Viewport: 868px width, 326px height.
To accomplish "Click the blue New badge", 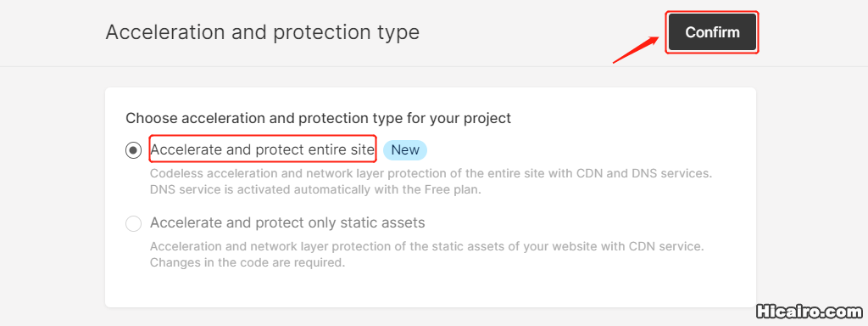I will pos(405,149).
